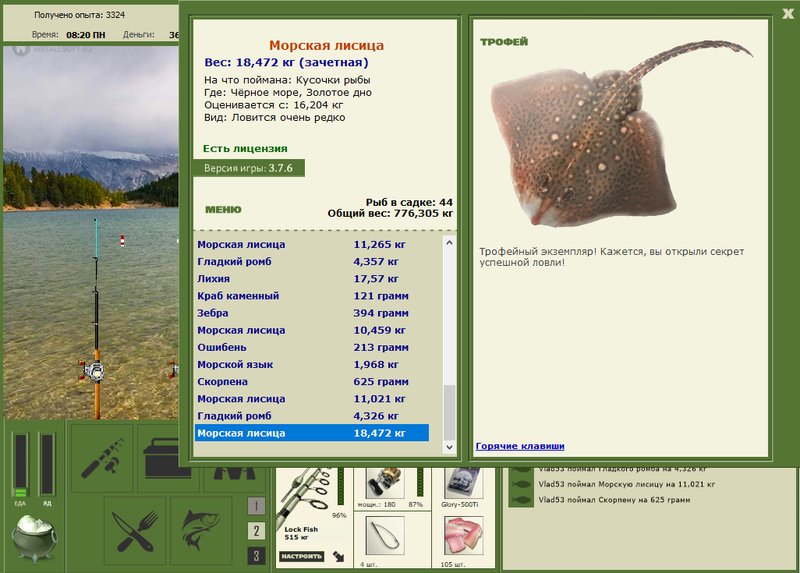Open the knife and fork food icon

135,531
